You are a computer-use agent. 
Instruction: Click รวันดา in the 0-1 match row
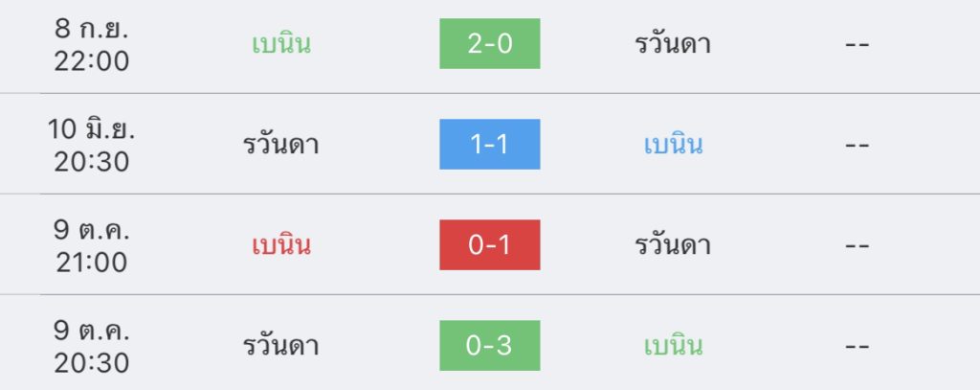(x=673, y=245)
